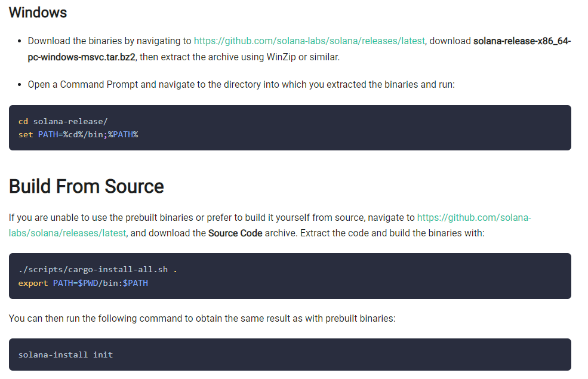Click the 'solana-install init' command text
The height and width of the screenshot is (379, 588).
(x=66, y=355)
